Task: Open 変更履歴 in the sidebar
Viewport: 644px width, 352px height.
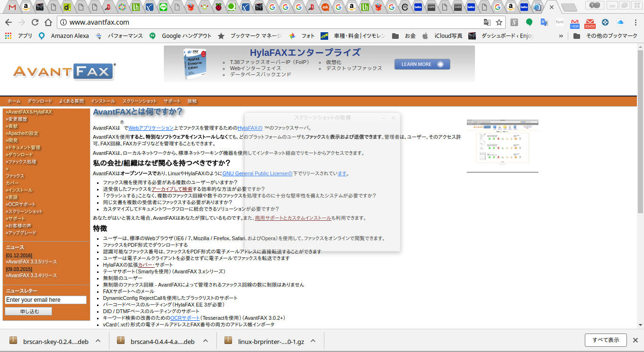Action: (17, 119)
